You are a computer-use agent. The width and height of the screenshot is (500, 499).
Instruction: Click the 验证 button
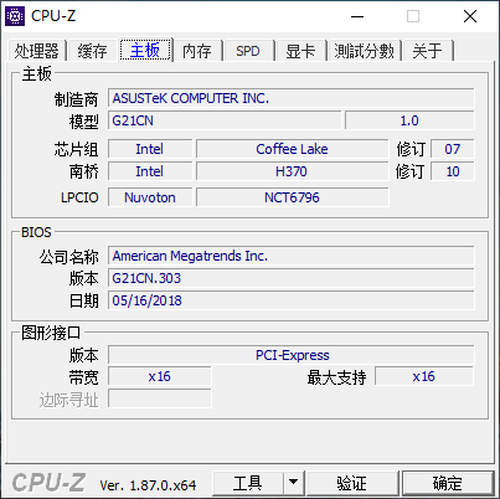click(352, 483)
